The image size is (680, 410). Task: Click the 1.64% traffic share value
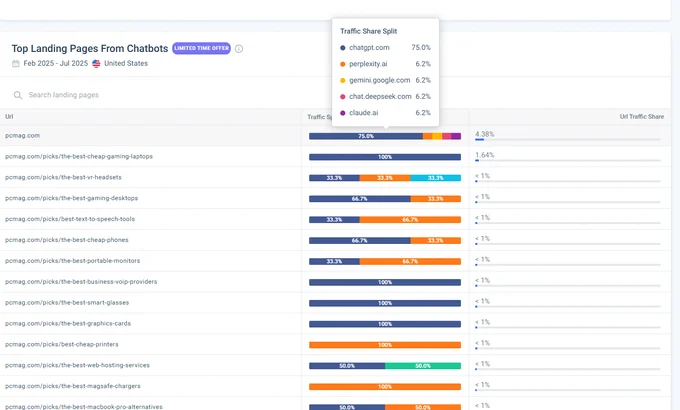pos(484,155)
